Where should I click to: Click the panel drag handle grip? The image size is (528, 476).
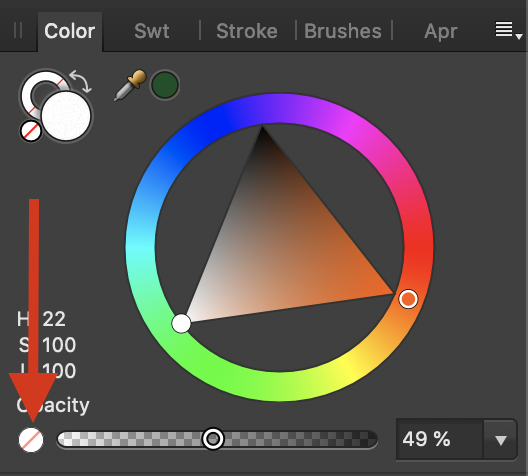18,30
